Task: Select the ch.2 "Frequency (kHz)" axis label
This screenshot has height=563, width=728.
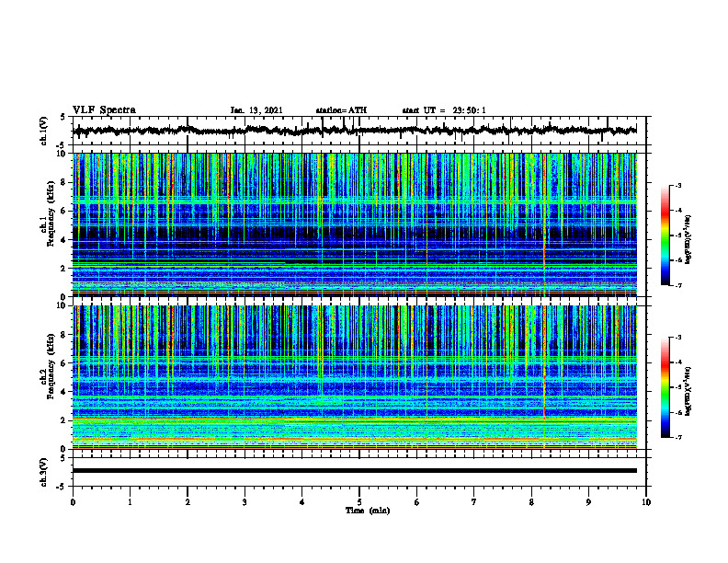Action: click(x=51, y=366)
